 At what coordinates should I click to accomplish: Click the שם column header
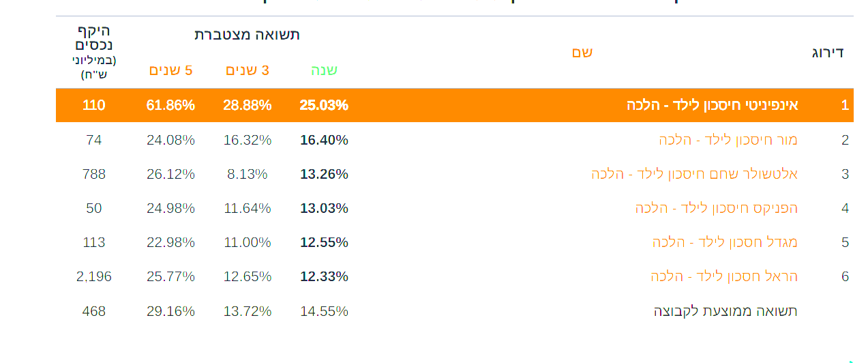tap(582, 52)
